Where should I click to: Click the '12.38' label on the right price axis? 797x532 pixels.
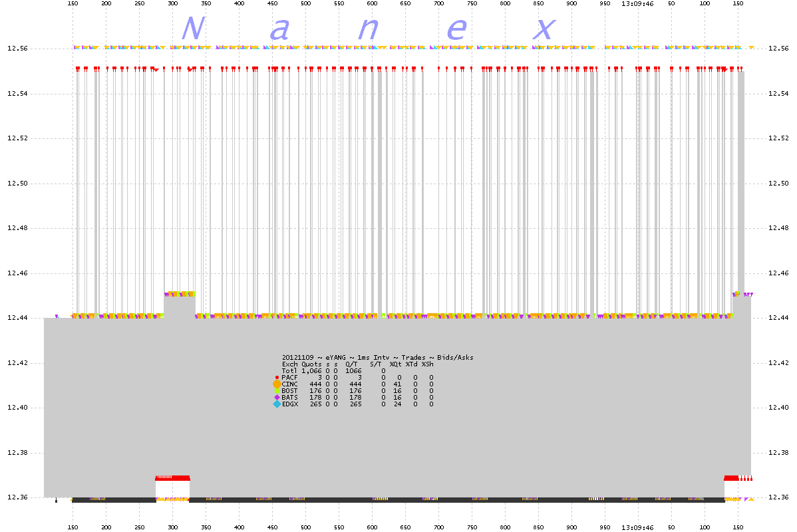click(778, 453)
